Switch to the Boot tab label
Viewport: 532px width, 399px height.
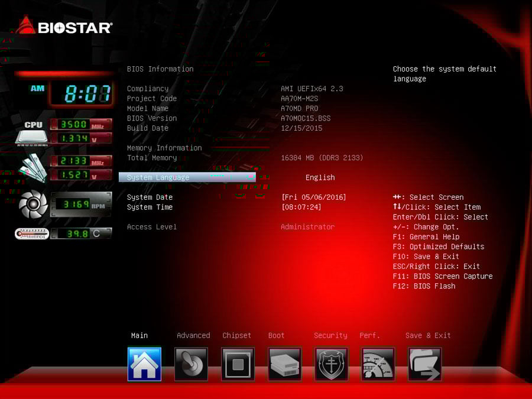[276, 336]
